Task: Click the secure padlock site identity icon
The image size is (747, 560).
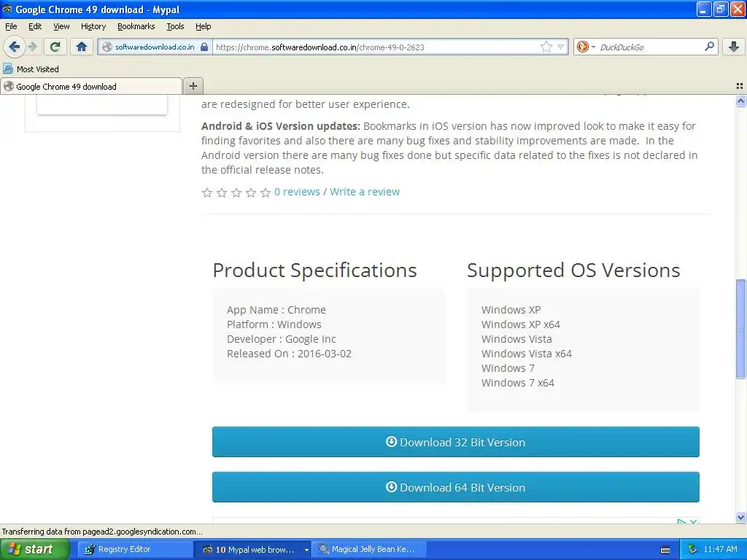Action: tap(204, 47)
